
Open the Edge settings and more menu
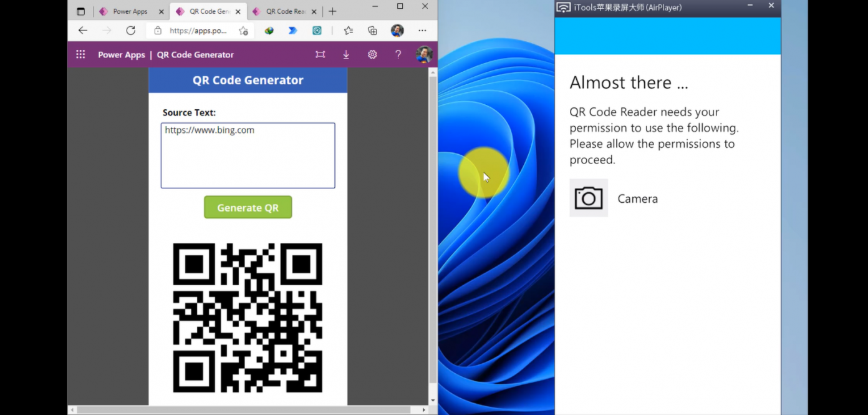coord(423,30)
